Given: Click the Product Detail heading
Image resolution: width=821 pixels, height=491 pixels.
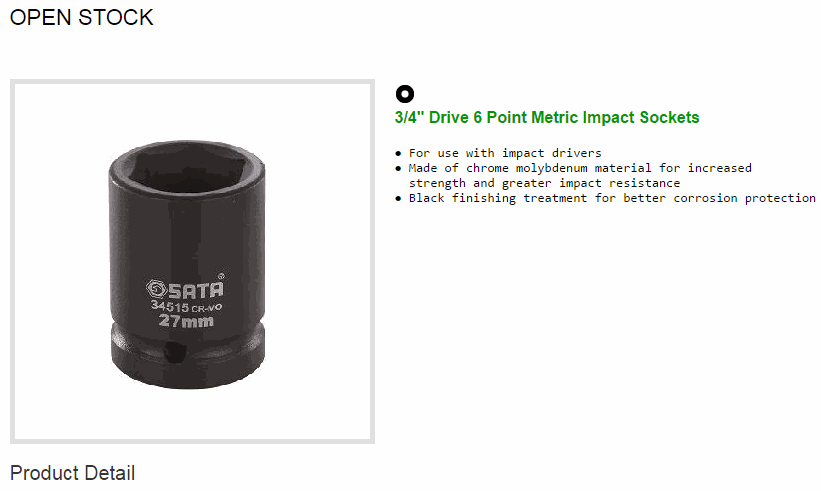Looking at the screenshot, I should (72, 473).
